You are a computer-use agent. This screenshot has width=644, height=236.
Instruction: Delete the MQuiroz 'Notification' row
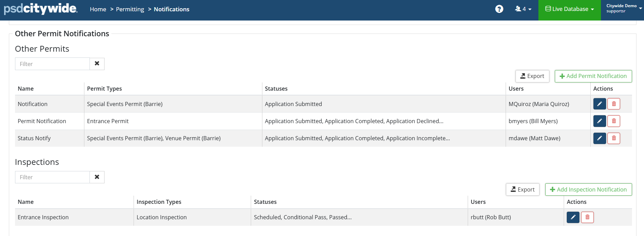point(614,104)
